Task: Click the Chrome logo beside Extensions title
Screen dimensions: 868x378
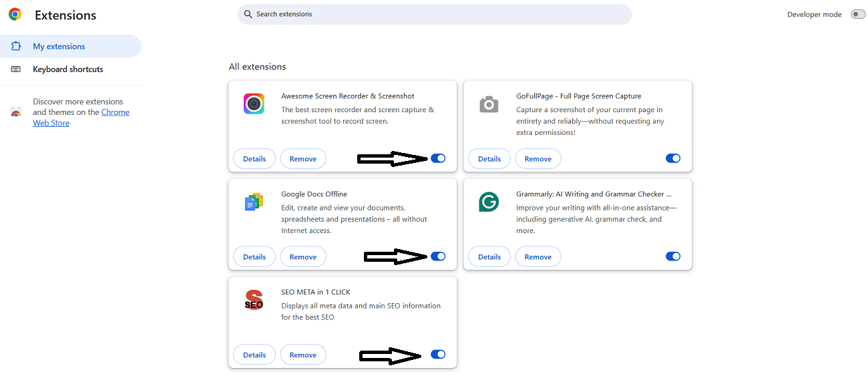Action: (x=15, y=14)
